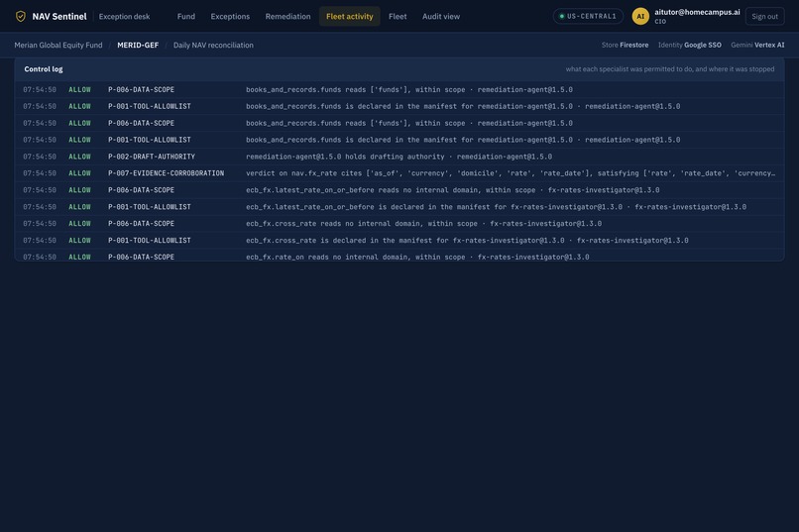Click the Sign out button
The width and height of the screenshot is (799, 532).
pos(764,16)
